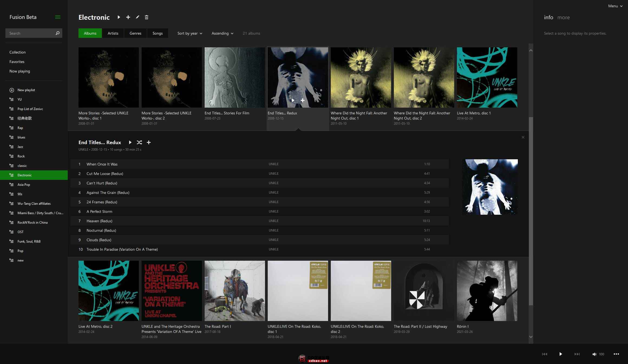The width and height of the screenshot is (628, 364).
Task: Click play overlay on End Titles... Redux cover
Action: (x=293, y=100)
